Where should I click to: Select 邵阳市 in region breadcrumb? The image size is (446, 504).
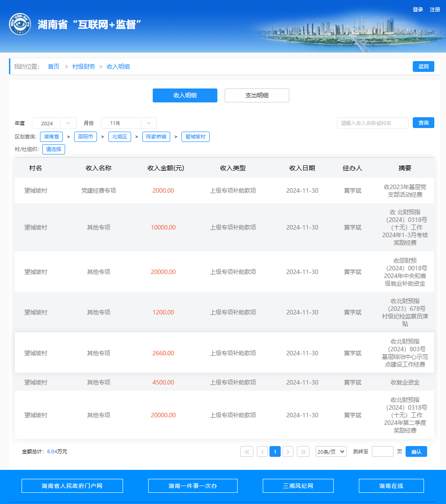tap(85, 137)
